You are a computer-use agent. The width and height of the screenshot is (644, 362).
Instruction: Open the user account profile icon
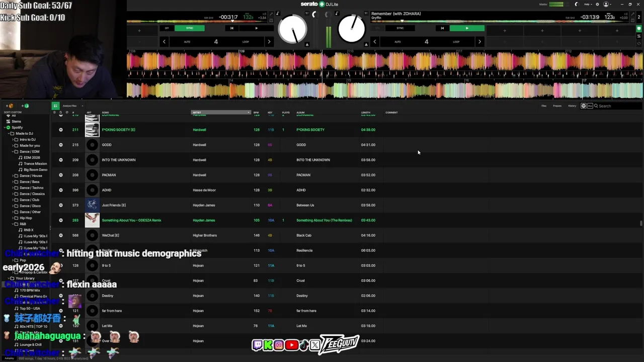coord(606,4)
